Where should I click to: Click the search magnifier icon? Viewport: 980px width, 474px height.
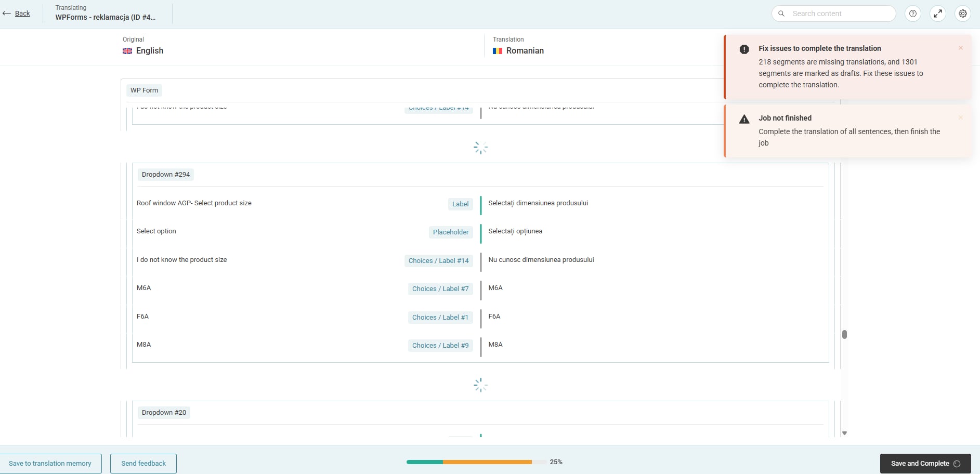click(781, 14)
